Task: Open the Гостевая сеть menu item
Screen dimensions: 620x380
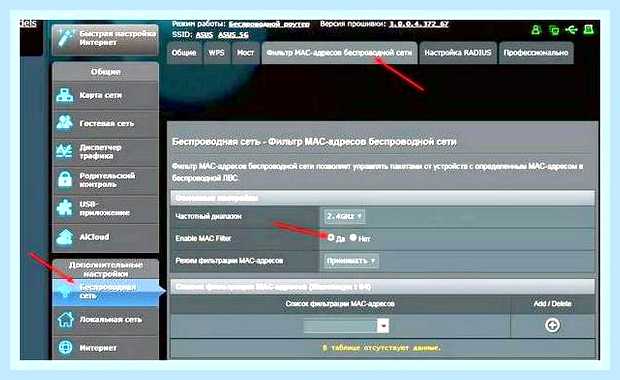Action: 106,123
